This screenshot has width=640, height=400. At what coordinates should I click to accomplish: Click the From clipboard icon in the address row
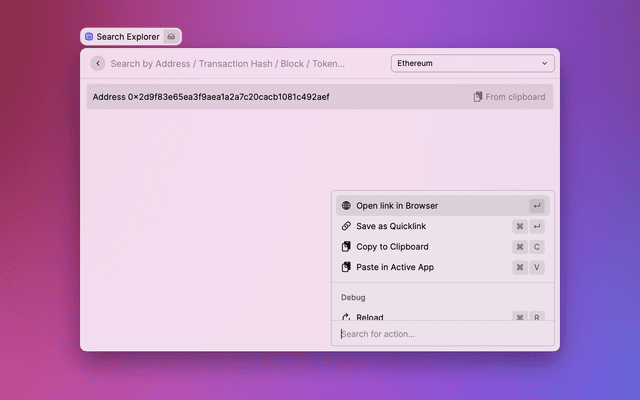(x=478, y=97)
